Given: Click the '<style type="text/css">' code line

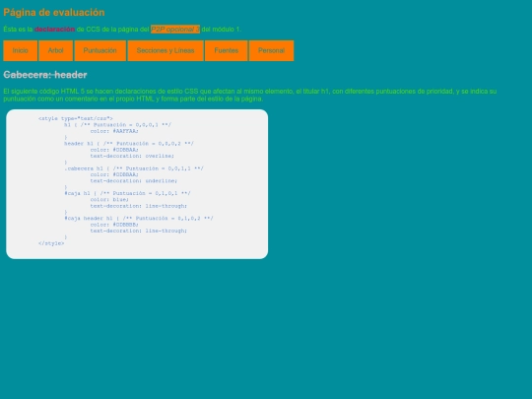Looking at the screenshot, I should (75, 118).
